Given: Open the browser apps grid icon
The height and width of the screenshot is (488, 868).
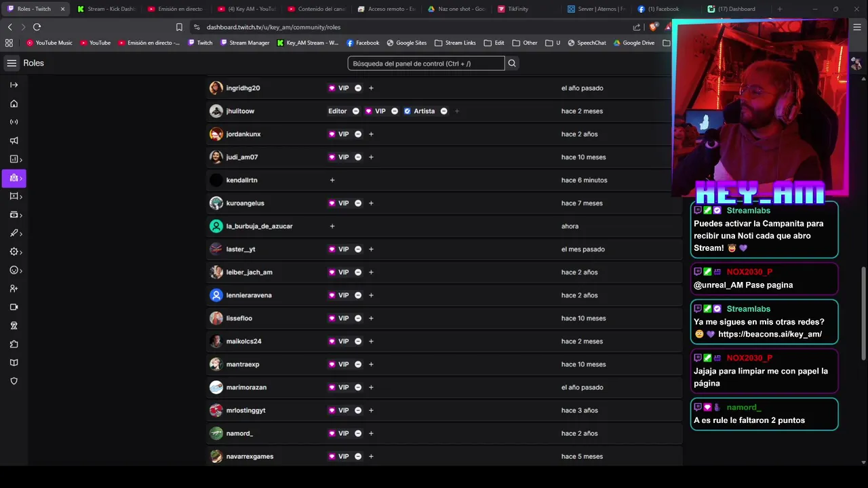Looking at the screenshot, I should pyautogui.click(x=9, y=43).
